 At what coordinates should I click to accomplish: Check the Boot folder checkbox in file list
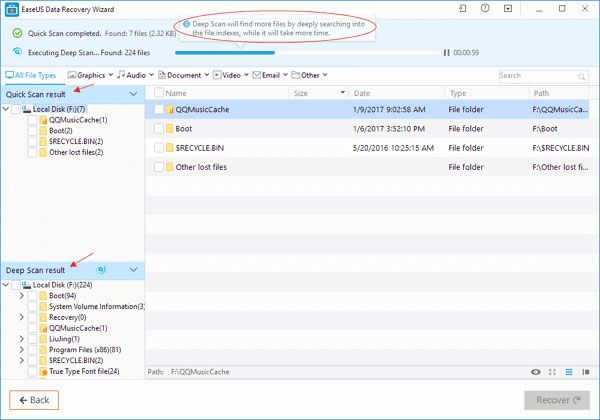tap(158, 128)
